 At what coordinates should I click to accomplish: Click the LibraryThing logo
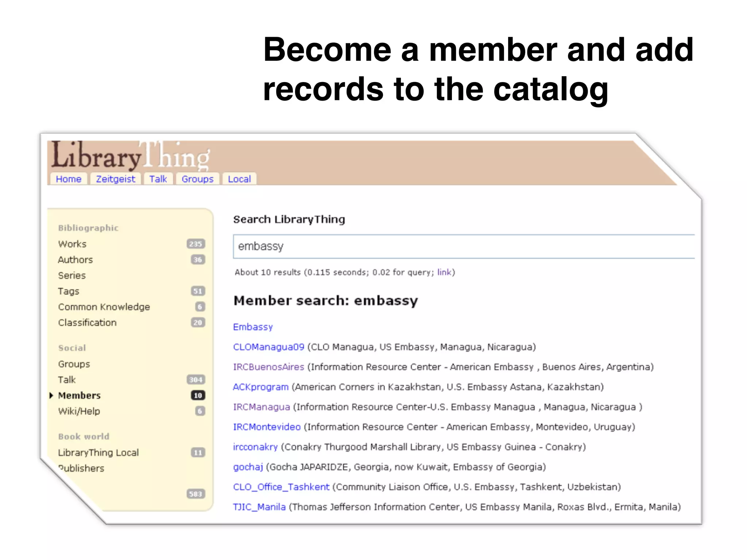(x=130, y=156)
